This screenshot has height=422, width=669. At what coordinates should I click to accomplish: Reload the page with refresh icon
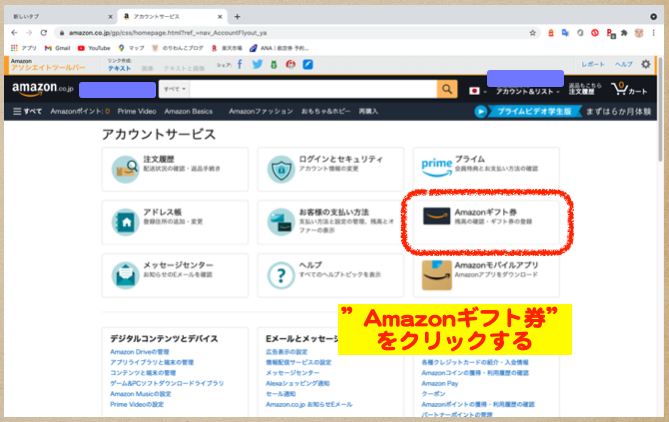pos(44,33)
